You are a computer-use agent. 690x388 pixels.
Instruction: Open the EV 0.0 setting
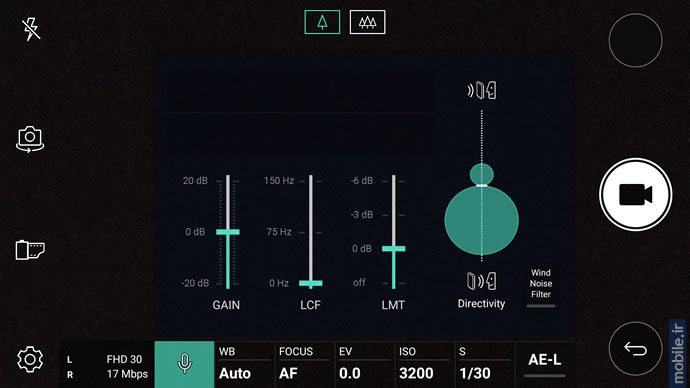[364, 364]
